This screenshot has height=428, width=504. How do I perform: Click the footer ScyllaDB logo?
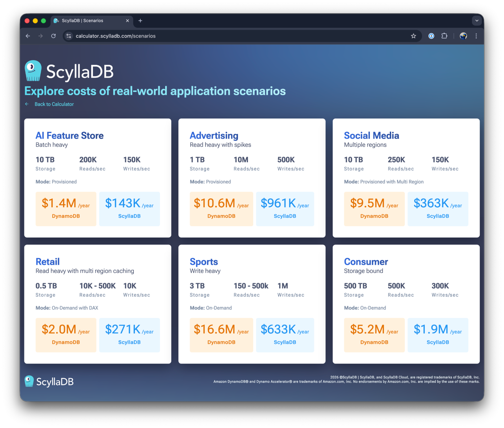[x=49, y=381]
